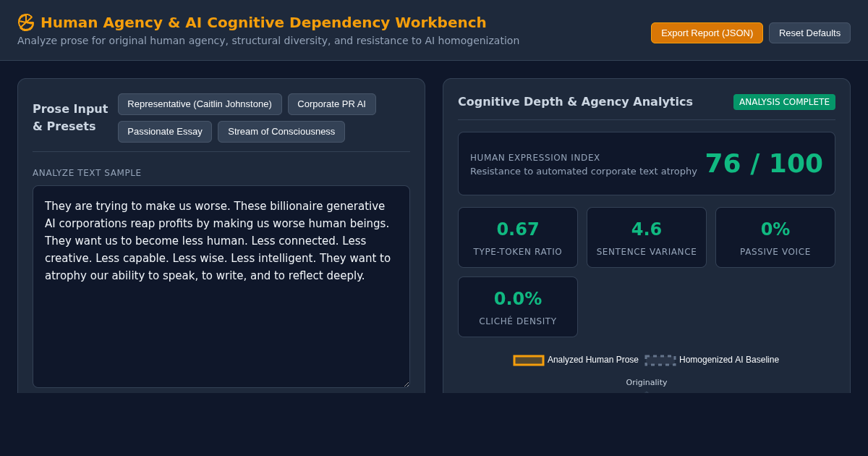Viewport: 868px width, 456px height.
Task: Click the Export Report (JSON) button
Action: pyautogui.click(x=707, y=33)
